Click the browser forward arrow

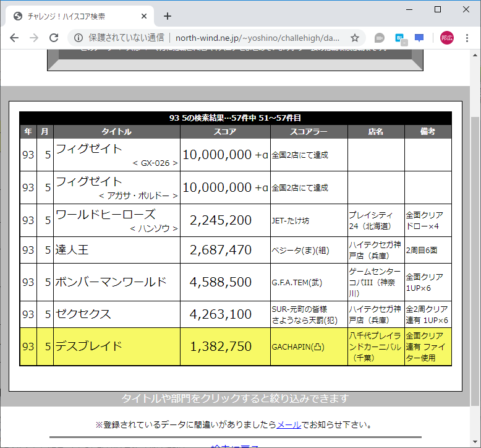click(x=34, y=38)
